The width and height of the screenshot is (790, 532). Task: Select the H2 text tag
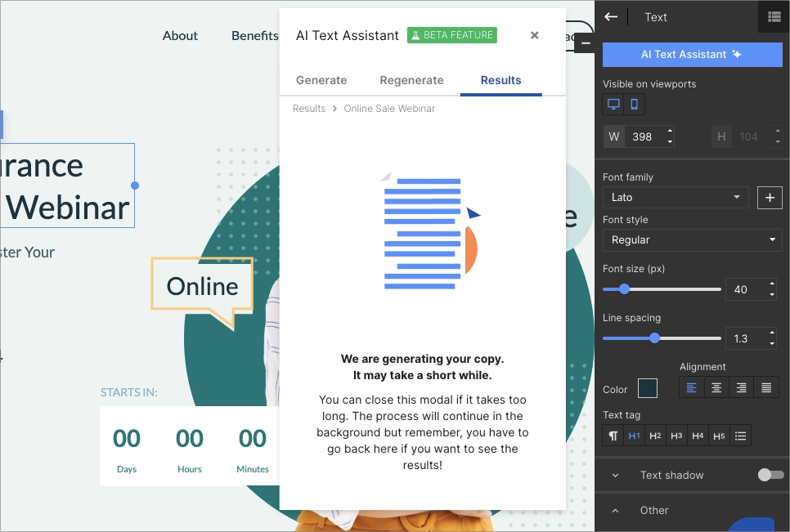655,436
